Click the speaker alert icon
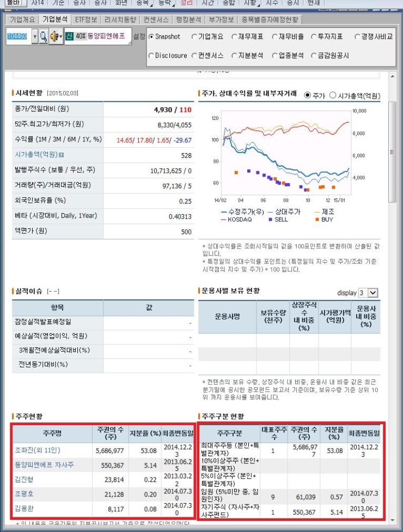403x532 pixels. [x=54, y=37]
